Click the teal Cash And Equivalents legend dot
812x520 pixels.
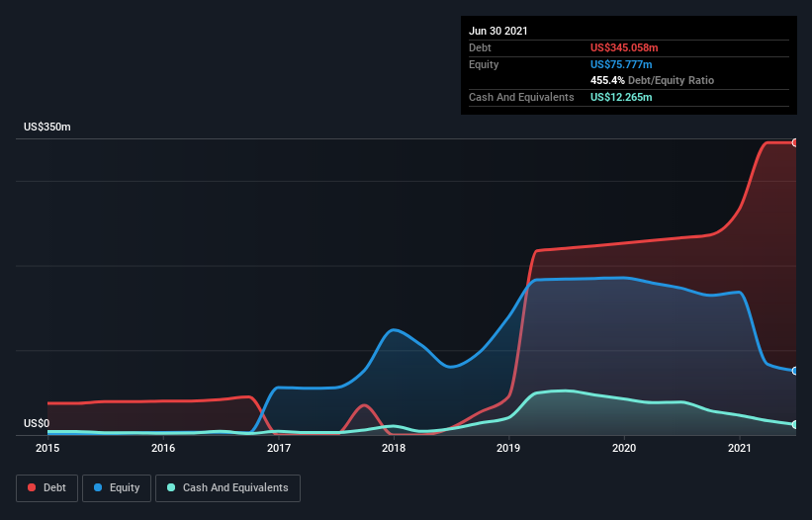pos(171,487)
